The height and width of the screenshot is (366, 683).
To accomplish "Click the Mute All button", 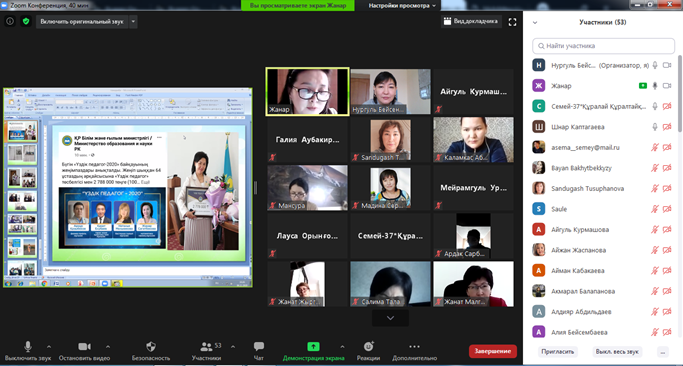I will click(618, 352).
